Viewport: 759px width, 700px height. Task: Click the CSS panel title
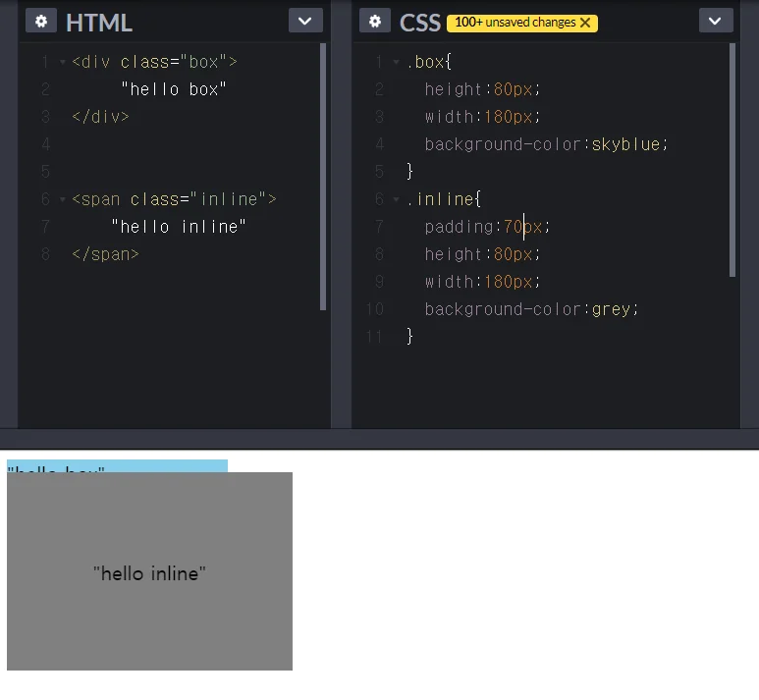[420, 22]
